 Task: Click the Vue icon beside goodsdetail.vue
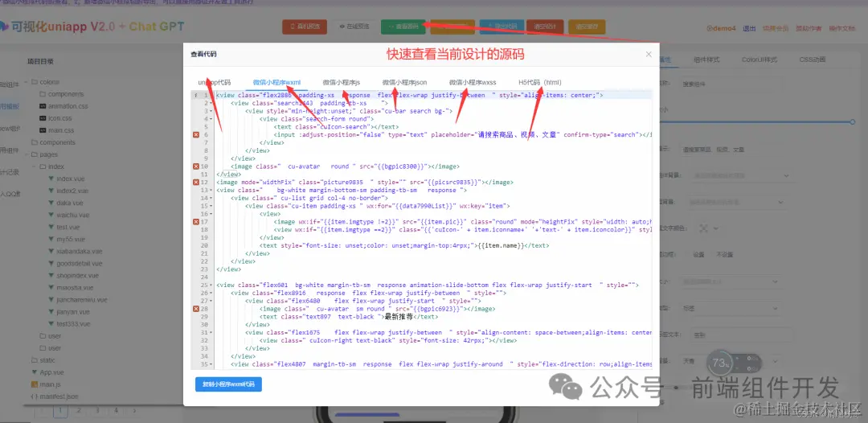pos(51,264)
